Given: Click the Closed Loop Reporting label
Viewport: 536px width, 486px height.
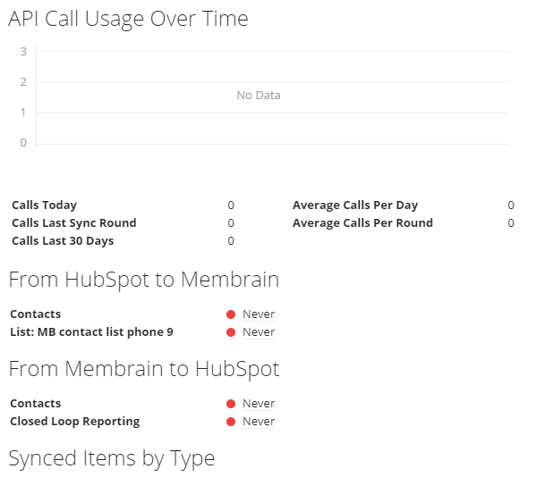Looking at the screenshot, I should pos(75,421).
